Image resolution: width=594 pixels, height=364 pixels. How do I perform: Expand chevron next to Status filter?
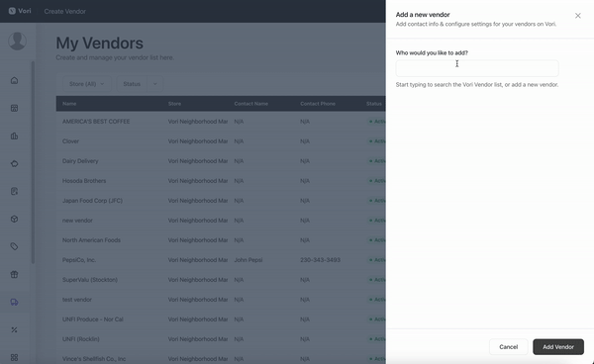pyautogui.click(x=155, y=84)
